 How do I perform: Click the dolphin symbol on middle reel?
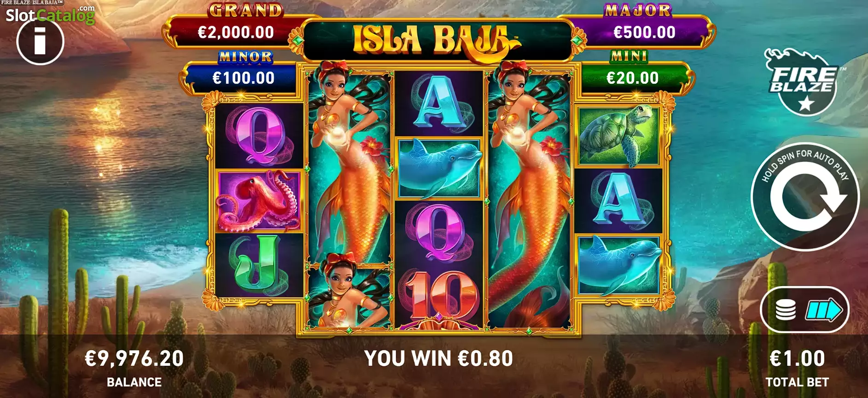439,168
